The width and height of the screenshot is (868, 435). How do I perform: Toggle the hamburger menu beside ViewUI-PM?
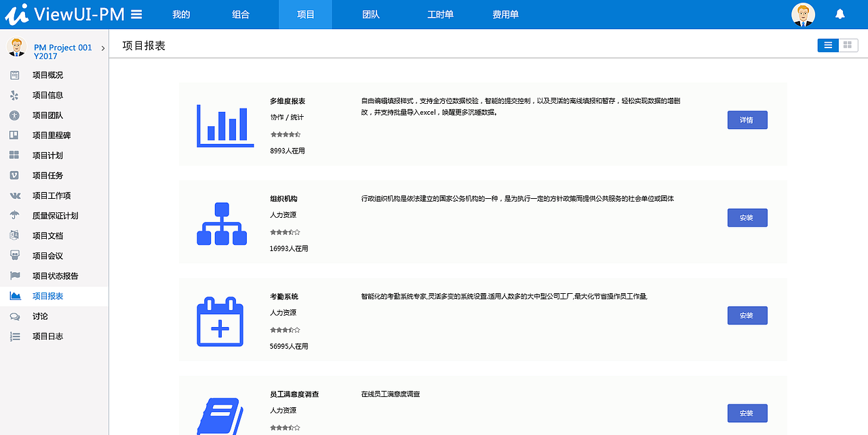pyautogui.click(x=136, y=14)
